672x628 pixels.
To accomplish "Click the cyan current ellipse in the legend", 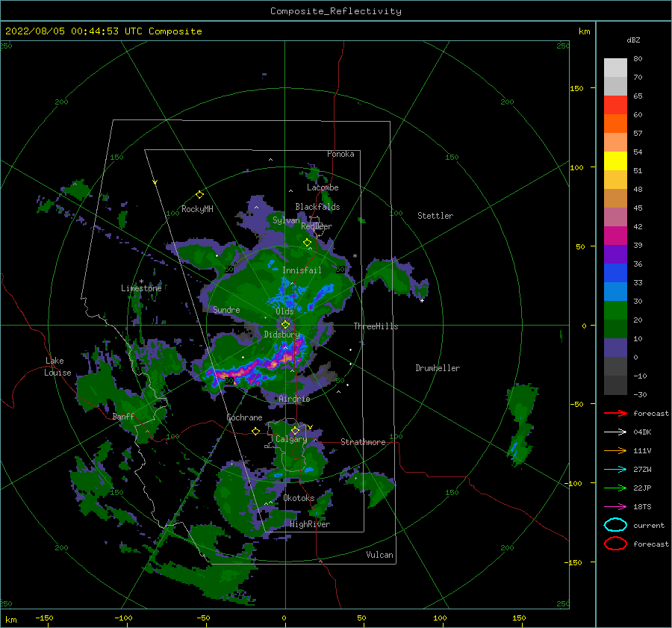I will (615, 525).
